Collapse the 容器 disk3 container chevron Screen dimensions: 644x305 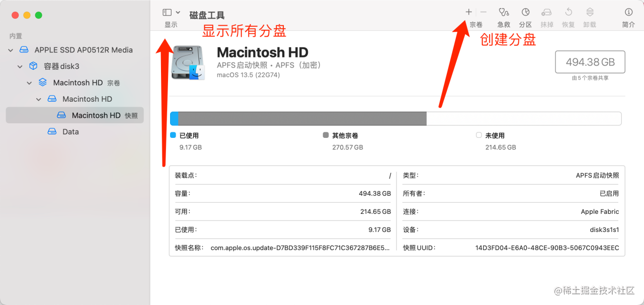coord(20,66)
